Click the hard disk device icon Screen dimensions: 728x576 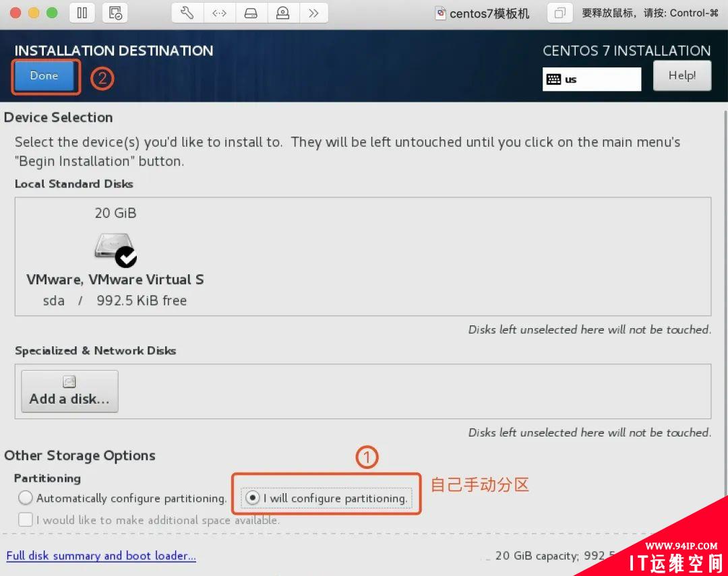[x=251, y=13]
